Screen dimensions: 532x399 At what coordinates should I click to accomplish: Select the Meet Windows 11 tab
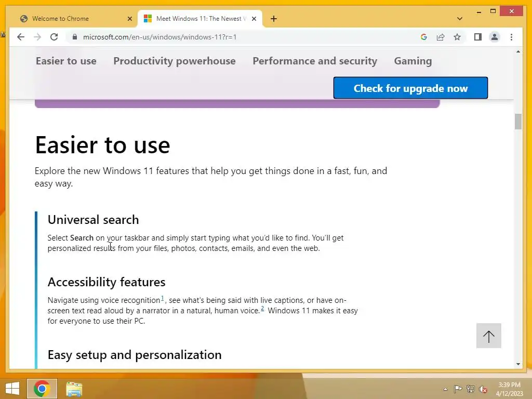pyautogui.click(x=200, y=19)
